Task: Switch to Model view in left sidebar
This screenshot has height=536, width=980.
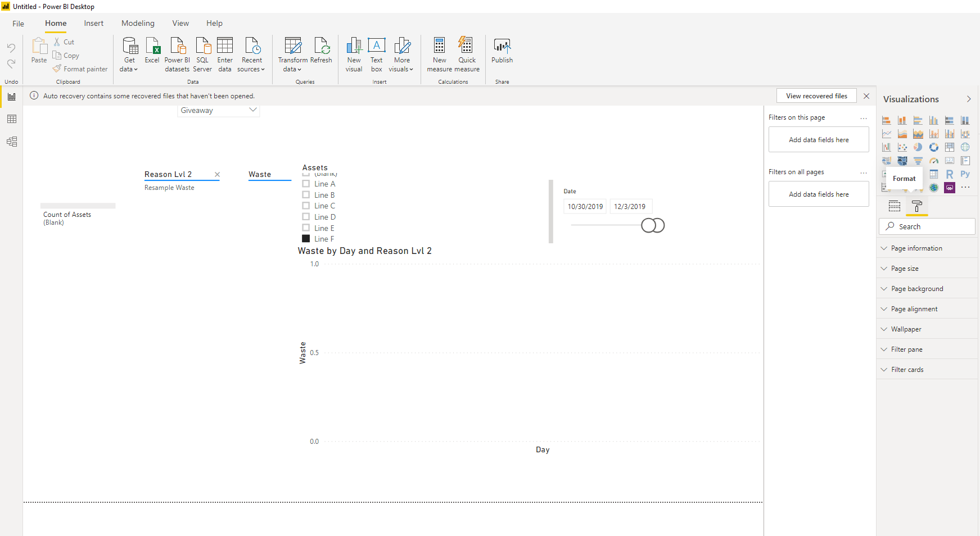Action: [12, 142]
